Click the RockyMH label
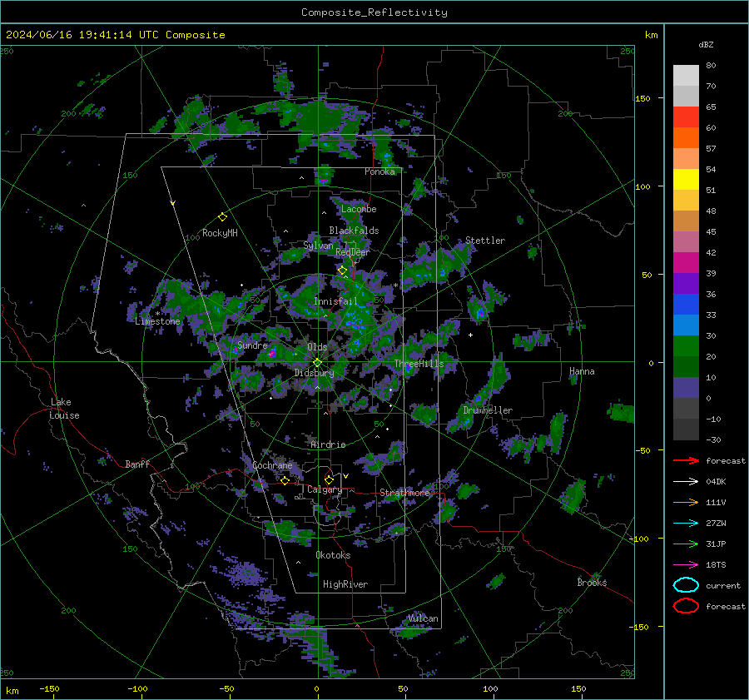The height and width of the screenshot is (700, 749). pyautogui.click(x=220, y=233)
